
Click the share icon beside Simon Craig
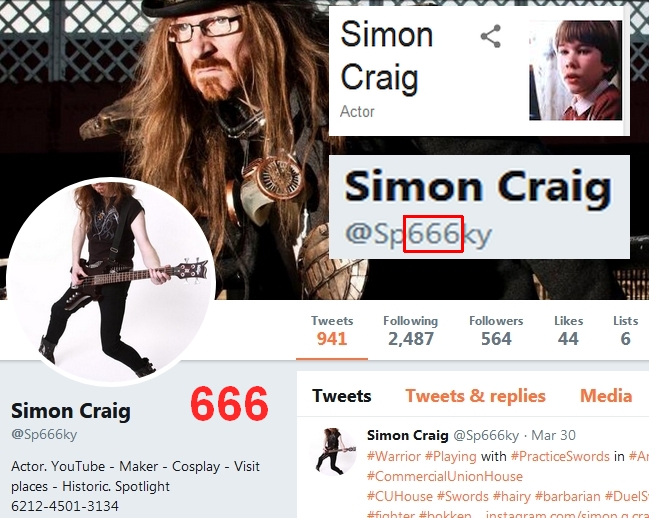click(490, 36)
